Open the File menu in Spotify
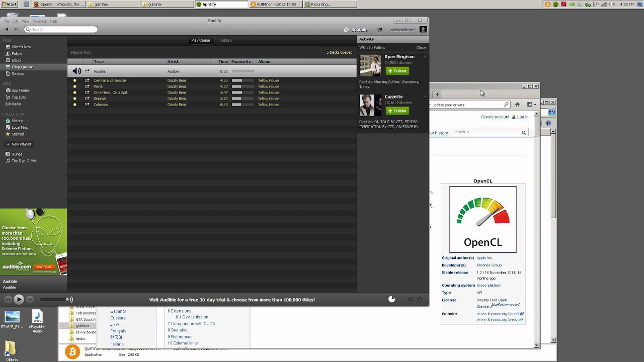 [x=7, y=21]
